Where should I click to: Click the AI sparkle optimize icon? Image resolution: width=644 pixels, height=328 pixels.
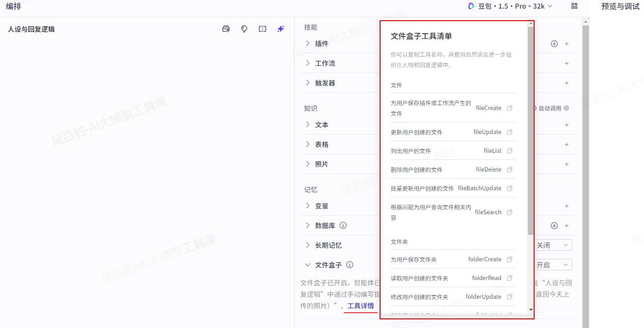click(x=281, y=29)
